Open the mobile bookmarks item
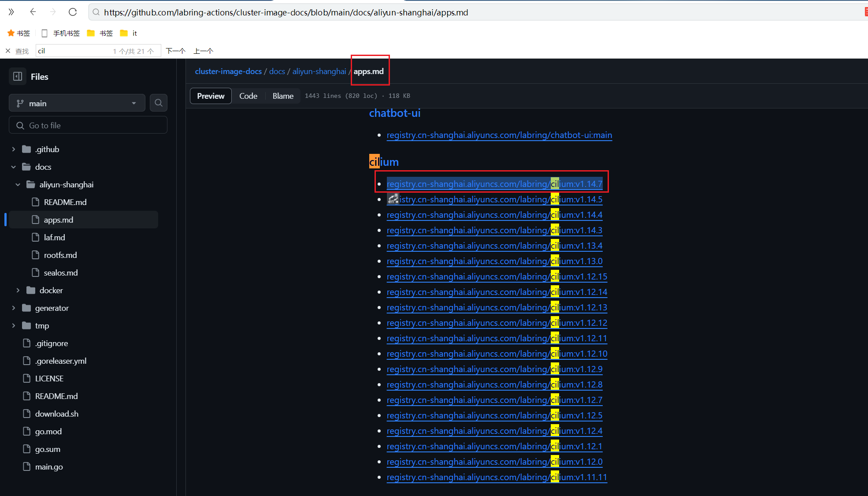868x496 pixels. pos(61,33)
